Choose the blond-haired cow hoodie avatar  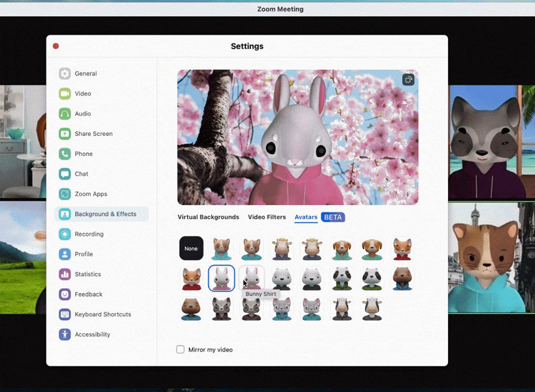[x=281, y=249]
